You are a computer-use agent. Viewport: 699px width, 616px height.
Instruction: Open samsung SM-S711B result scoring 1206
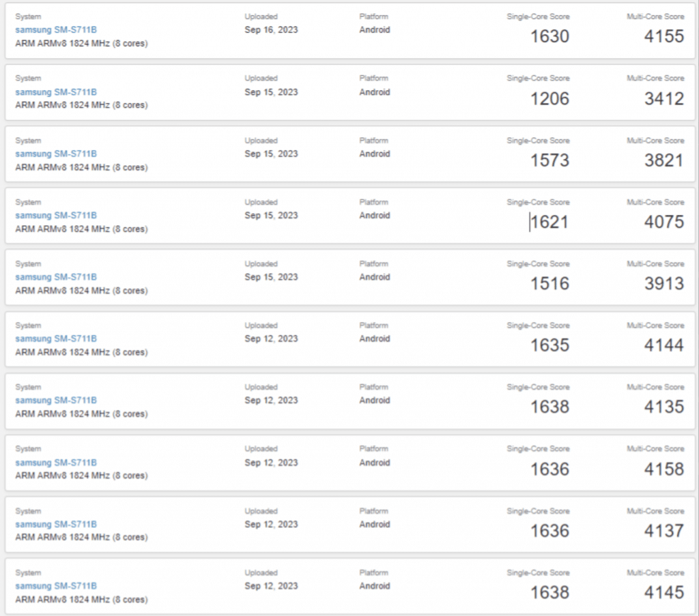pos(56,92)
